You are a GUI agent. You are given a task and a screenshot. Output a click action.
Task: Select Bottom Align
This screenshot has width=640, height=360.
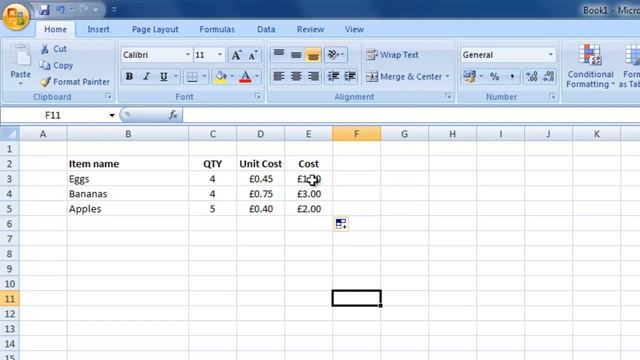click(313, 55)
